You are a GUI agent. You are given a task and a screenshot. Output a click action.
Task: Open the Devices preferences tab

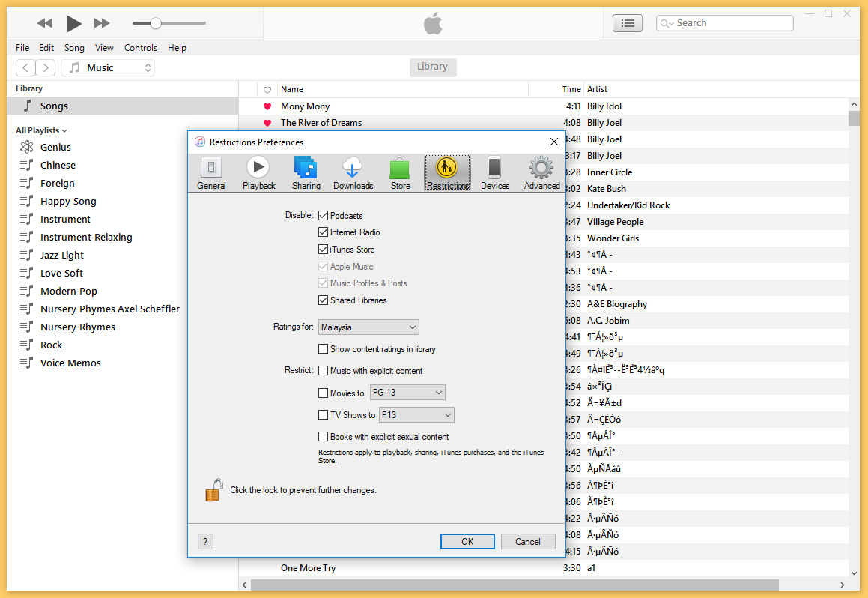pos(495,173)
